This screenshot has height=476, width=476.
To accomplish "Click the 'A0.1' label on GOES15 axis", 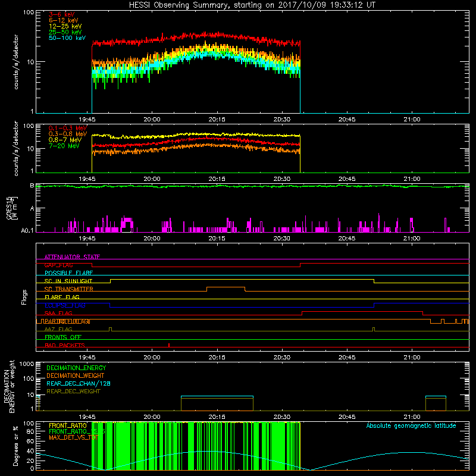I will [x=27, y=231].
